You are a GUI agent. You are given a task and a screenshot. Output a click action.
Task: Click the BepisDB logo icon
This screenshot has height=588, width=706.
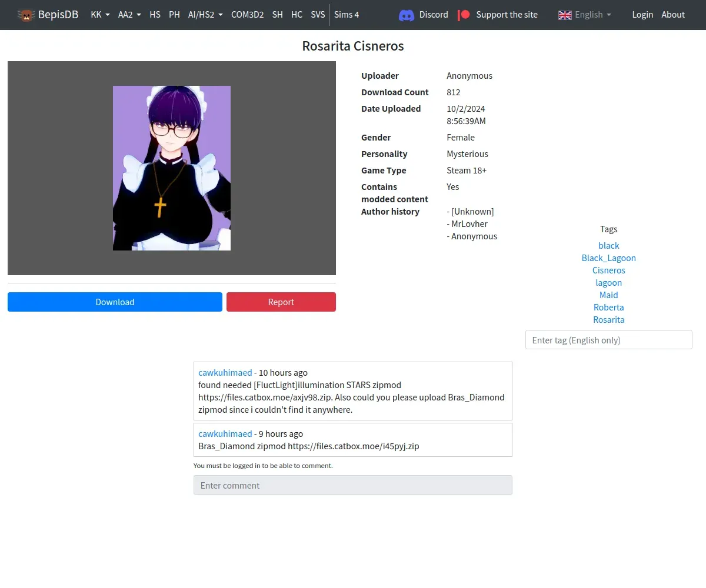click(x=26, y=15)
